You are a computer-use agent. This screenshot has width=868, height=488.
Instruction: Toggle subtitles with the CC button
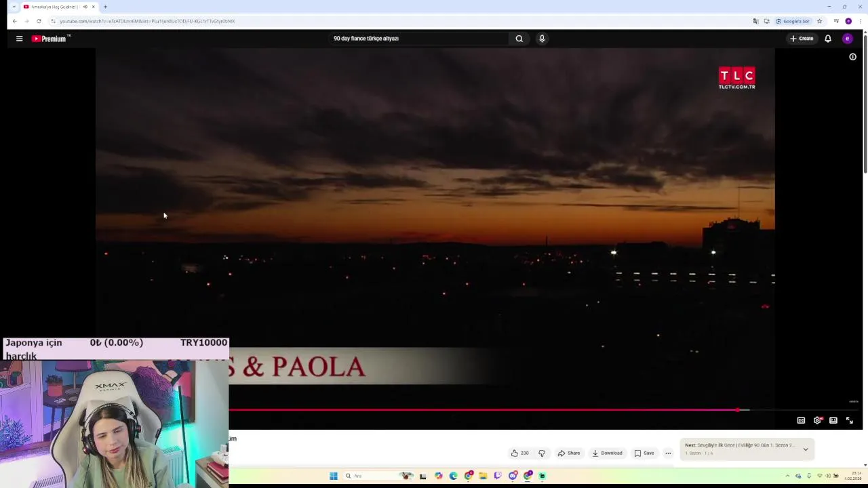pyautogui.click(x=801, y=420)
